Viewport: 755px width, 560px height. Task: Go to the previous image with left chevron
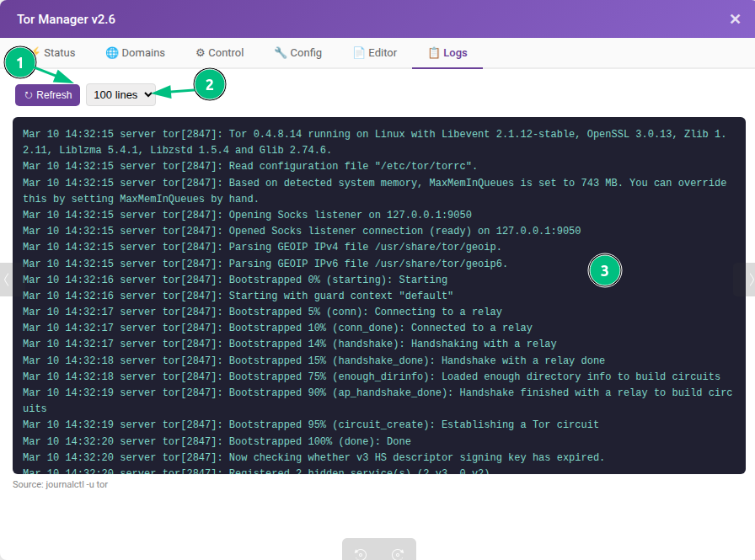6,280
